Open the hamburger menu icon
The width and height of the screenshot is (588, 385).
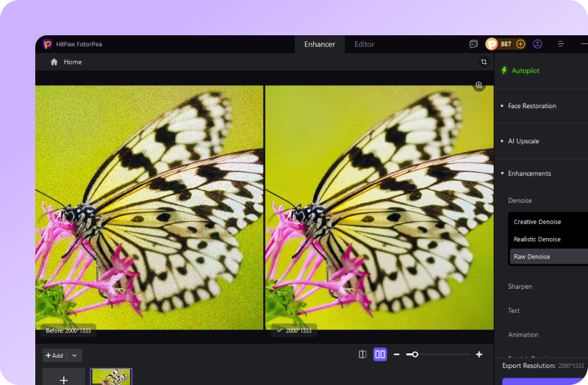coord(561,44)
